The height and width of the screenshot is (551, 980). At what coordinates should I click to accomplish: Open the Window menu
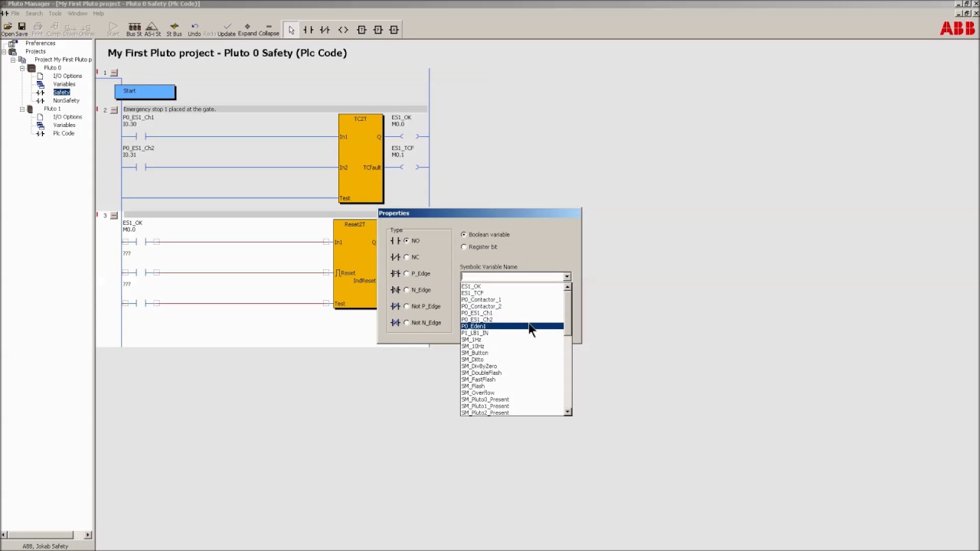tap(77, 13)
